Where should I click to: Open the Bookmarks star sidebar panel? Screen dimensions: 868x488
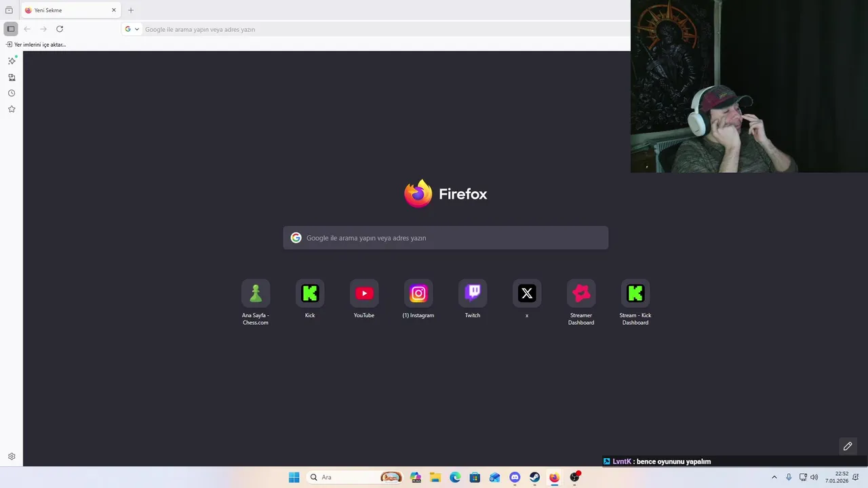[x=12, y=109]
